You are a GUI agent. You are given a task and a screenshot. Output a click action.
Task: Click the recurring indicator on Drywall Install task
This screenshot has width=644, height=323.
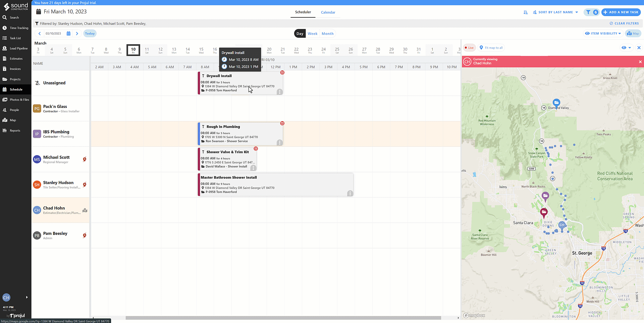point(282,73)
